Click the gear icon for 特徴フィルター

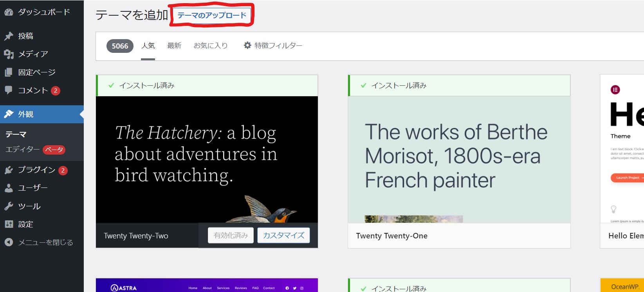pos(247,45)
